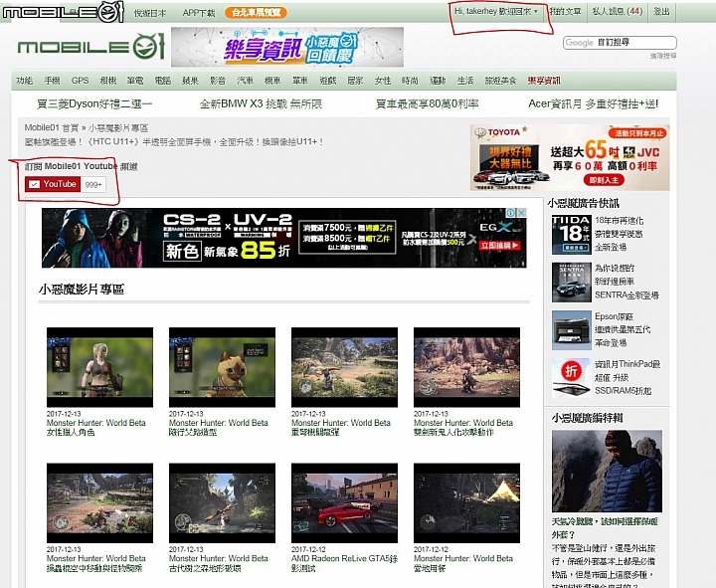
Task: Click the orange 台北車展預覽 button
Action: coord(257,13)
